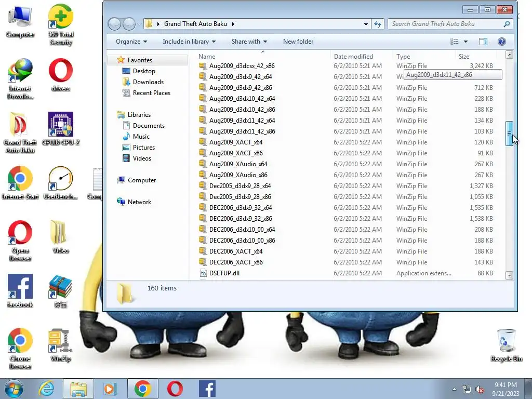Click the vertical scrollbar thumb
Viewport: 532px width, 399px height.
coord(509,134)
